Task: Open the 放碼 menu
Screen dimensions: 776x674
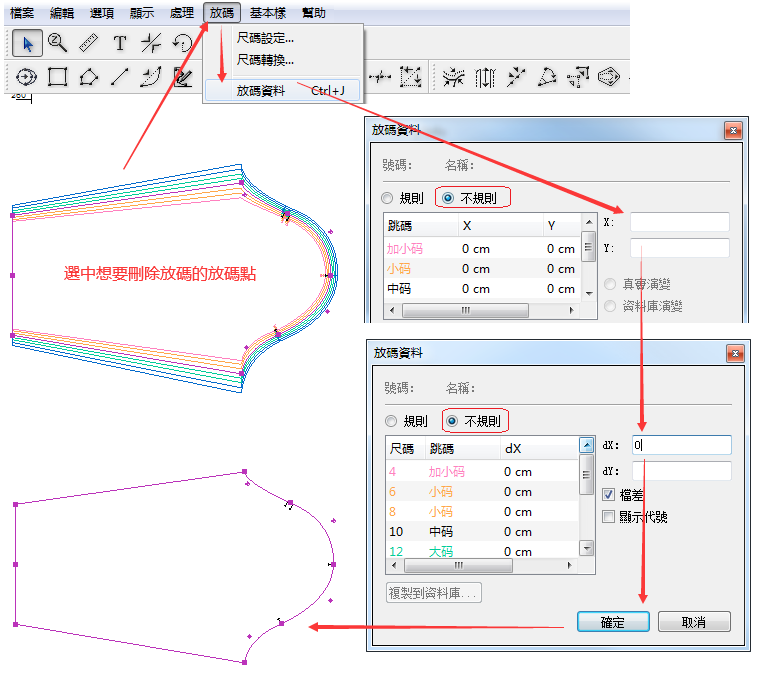Action: point(222,13)
